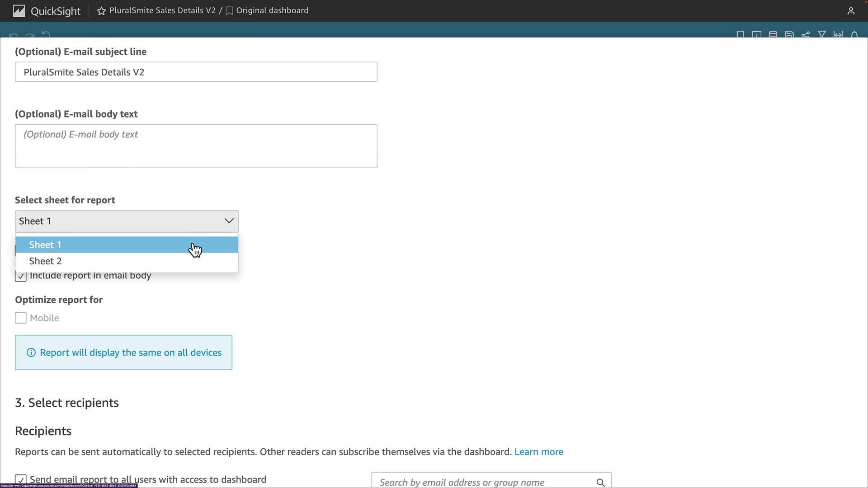The height and width of the screenshot is (488, 868).
Task: Choose Sheet 2 from the list
Action: coord(45,261)
